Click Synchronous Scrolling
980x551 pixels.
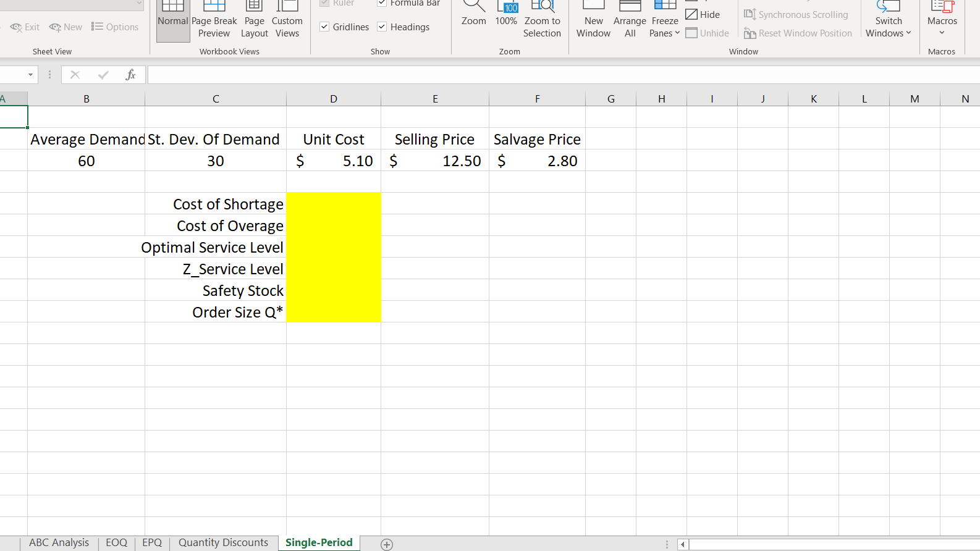point(796,14)
